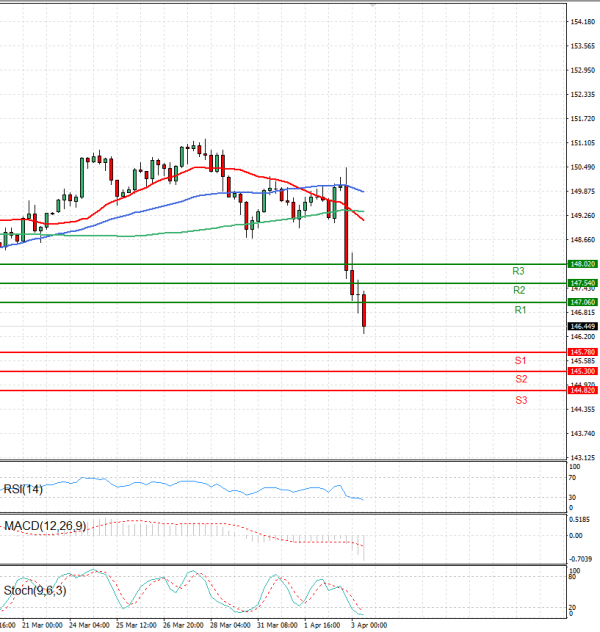Click the MACD(12,26,9) indicator label
The image size is (600, 632).
(x=45, y=526)
